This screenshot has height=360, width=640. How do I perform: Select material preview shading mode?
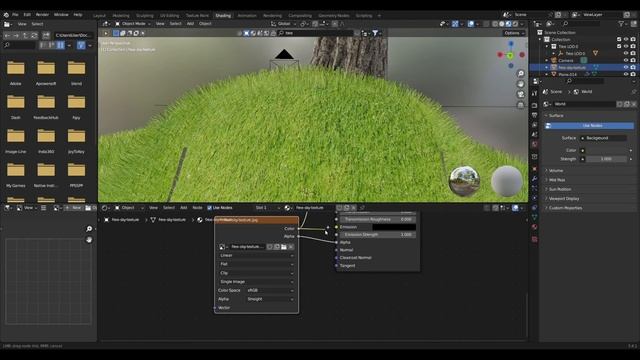click(x=509, y=24)
